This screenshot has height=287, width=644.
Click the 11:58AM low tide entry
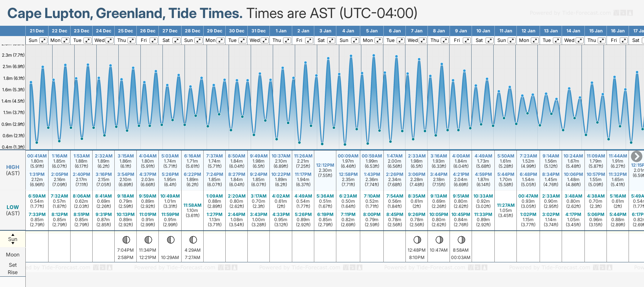[x=192, y=205]
